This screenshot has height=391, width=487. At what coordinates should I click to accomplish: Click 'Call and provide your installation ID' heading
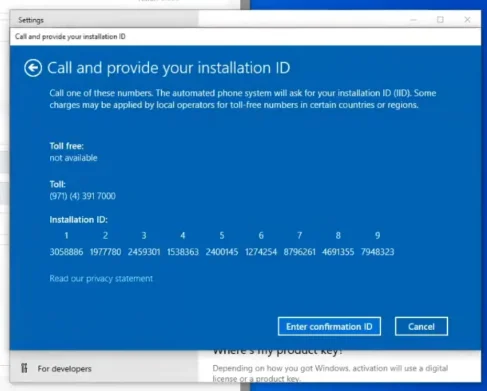click(x=169, y=68)
